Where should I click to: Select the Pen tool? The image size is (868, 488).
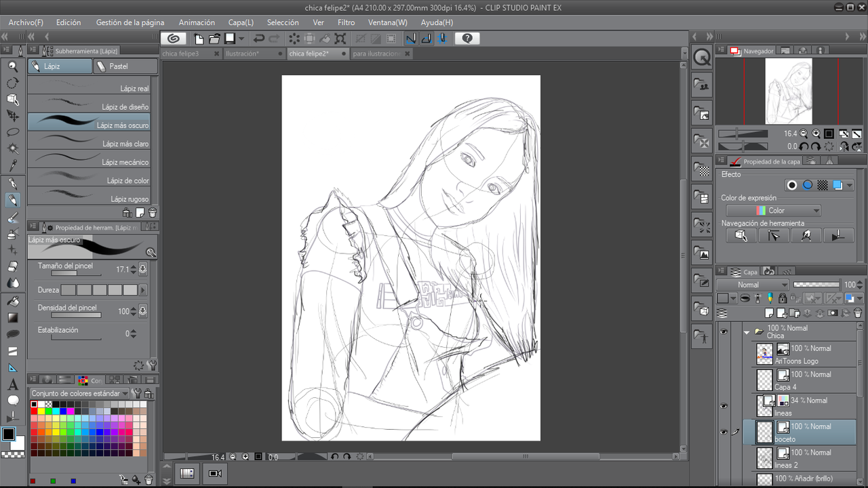point(13,184)
